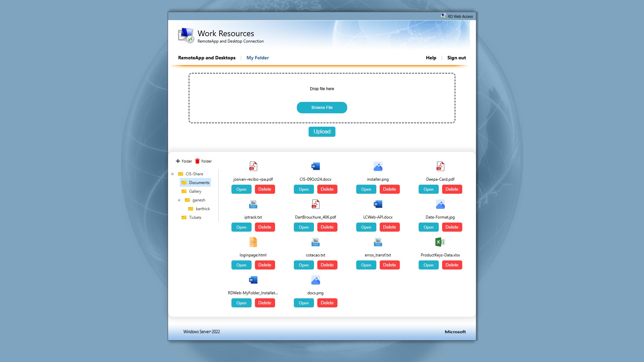Click the josivan-recibo-rpa.pdf file icon
Viewport: 644px width, 362px height.
click(253, 166)
